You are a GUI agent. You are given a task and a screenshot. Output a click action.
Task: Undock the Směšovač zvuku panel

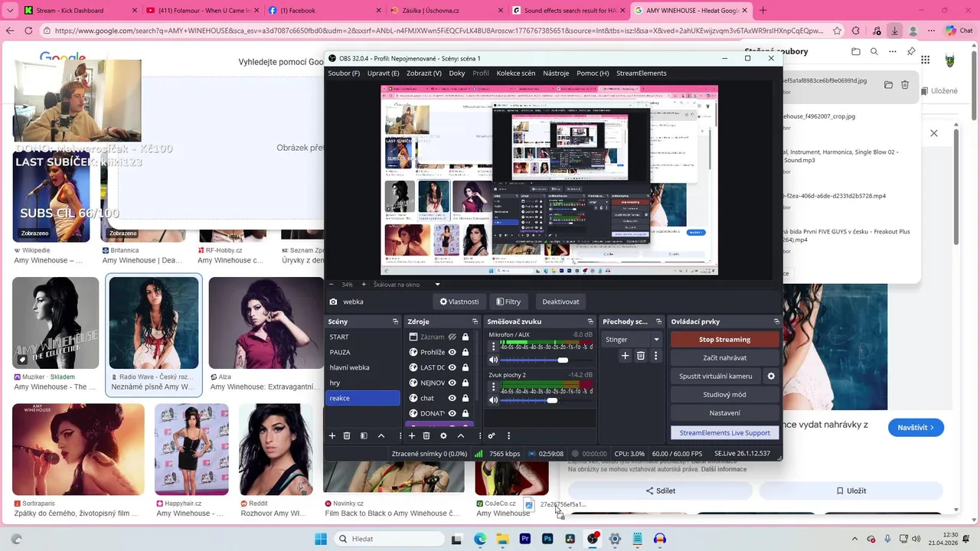590,321
